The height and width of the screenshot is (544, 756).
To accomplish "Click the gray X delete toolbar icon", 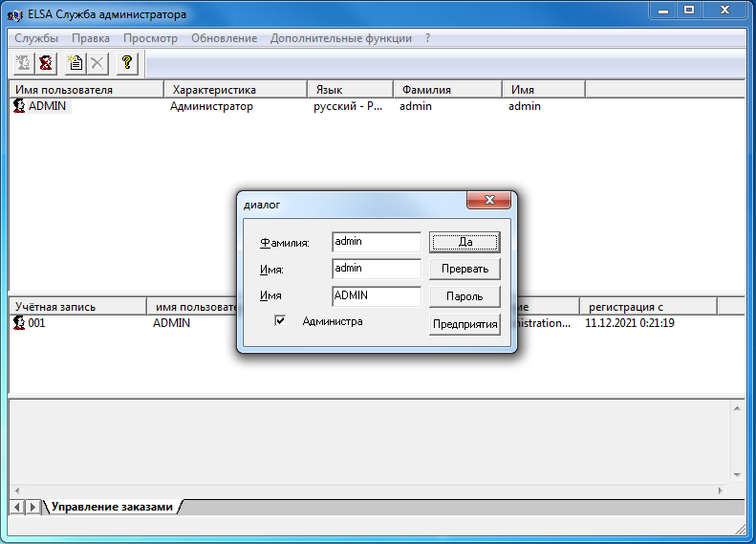I will pyautogui.click(x=97, y=63).
